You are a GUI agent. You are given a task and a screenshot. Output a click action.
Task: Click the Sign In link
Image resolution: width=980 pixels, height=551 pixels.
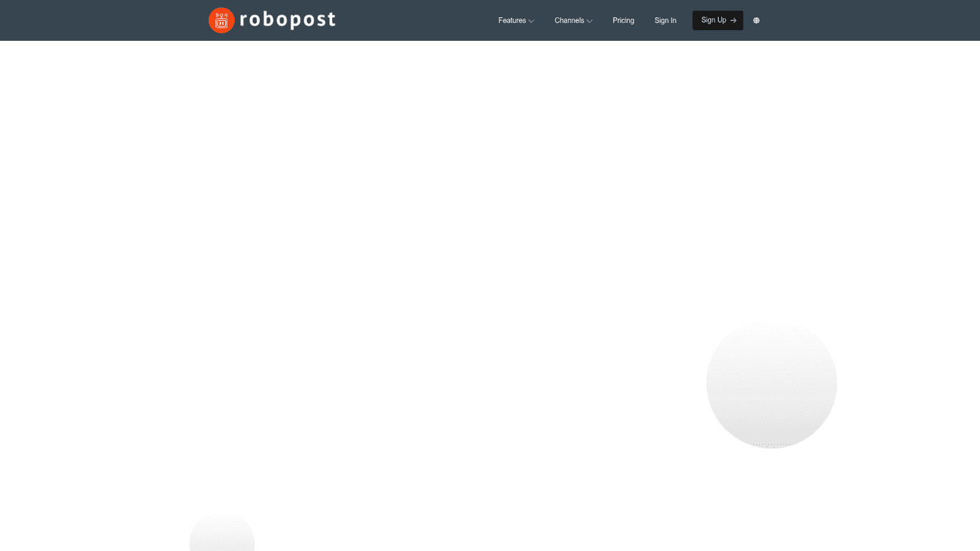click(665, 20)
